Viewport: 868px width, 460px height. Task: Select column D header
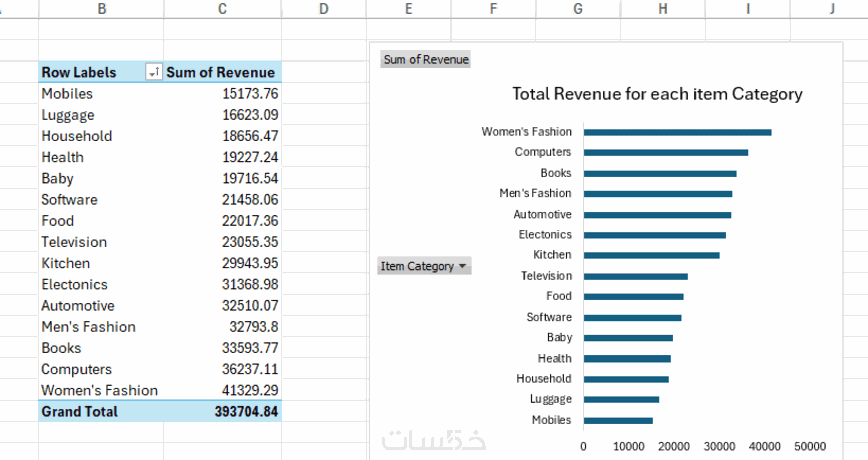click(324, 9)
